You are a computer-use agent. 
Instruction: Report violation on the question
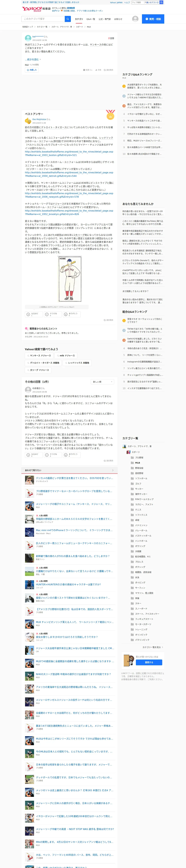108,70
